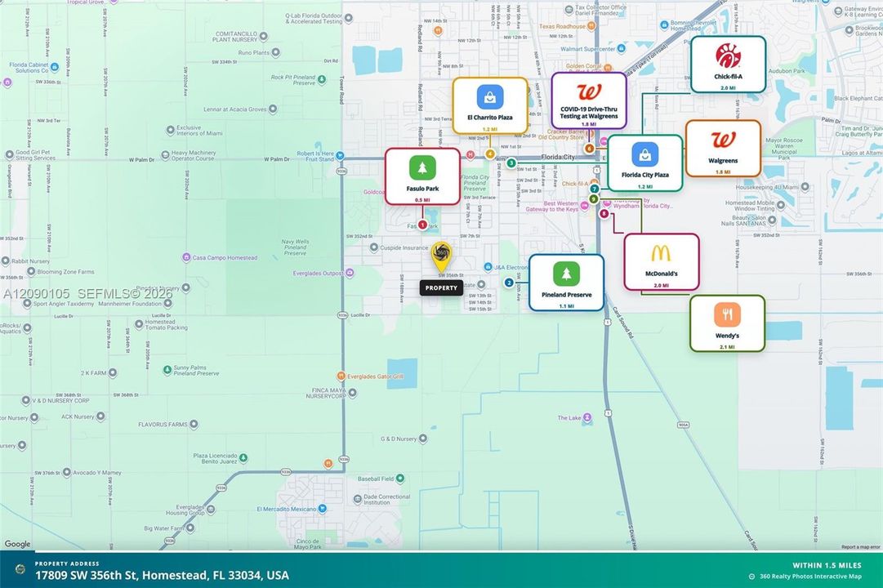Click green numbered marker 3 on Palm Dr
Viewport: 883px width, 588px height.
tap(511, 163)
